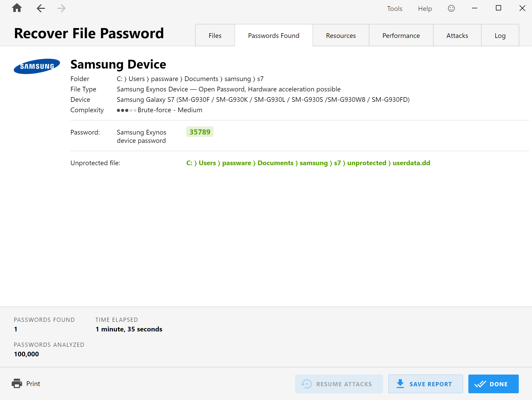
Task: Click the printer icon
Action: (17, 383)
